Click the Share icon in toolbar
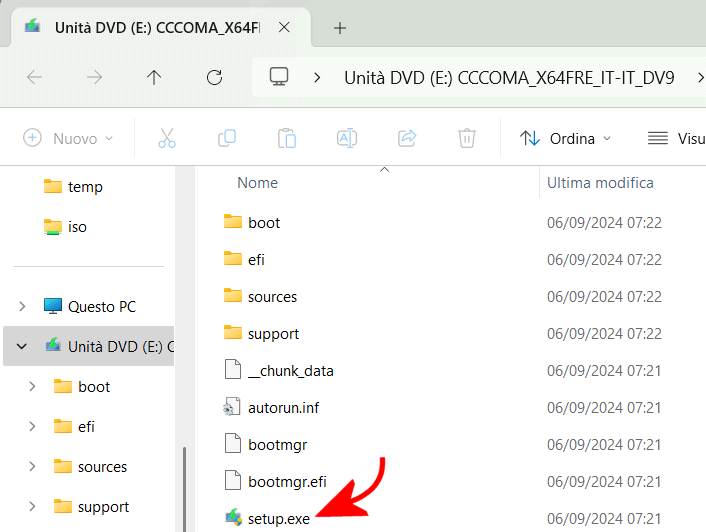Image resolution: width=706 pixels, height=532 pixels. [407, 138]
